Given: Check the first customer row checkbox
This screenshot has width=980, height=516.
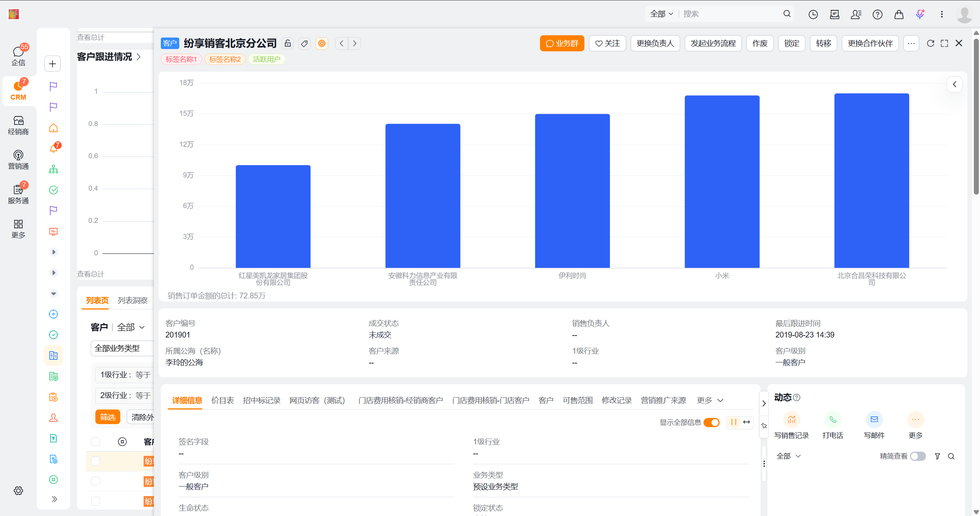Looking at the screenshot, I should coord(96,461).
